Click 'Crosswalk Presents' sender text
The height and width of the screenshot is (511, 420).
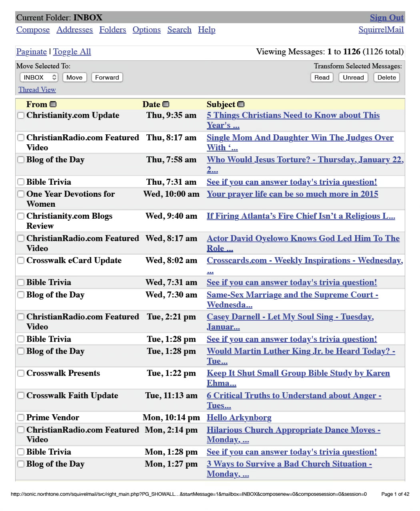[63, 373]
